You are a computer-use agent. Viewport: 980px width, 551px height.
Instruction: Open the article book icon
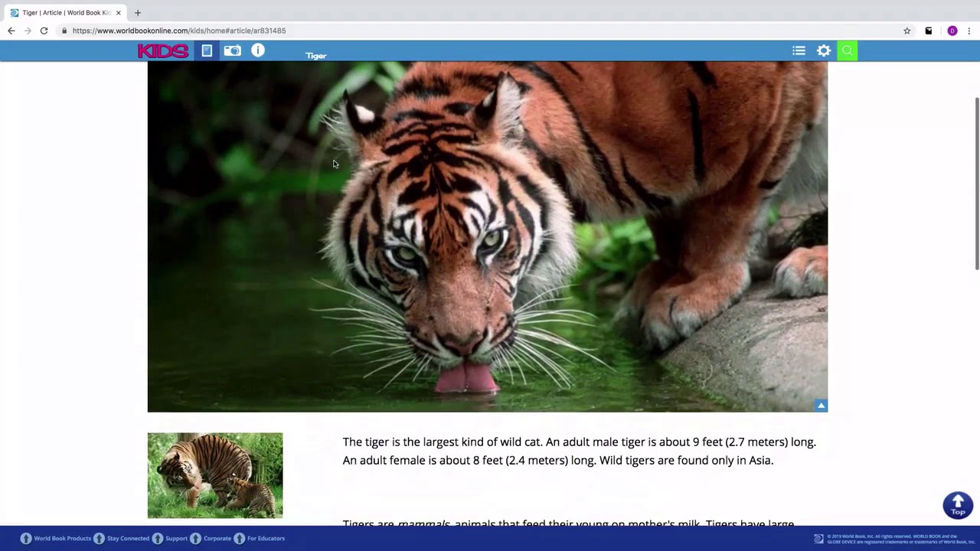click(207, 51)
